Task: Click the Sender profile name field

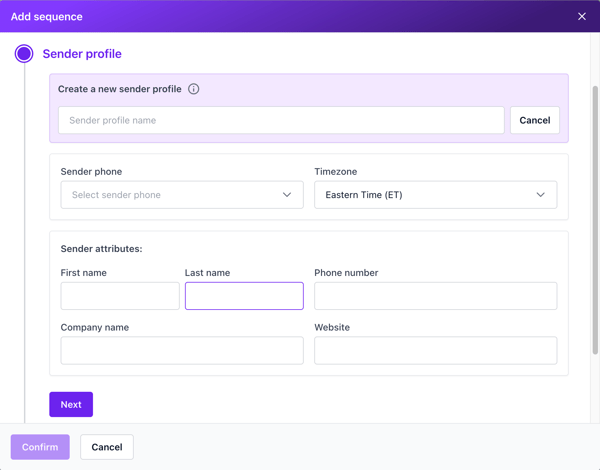Action: click(281, 120)
